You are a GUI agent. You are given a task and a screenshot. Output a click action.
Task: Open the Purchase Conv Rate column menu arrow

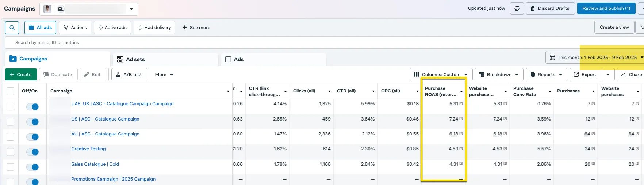550,91
